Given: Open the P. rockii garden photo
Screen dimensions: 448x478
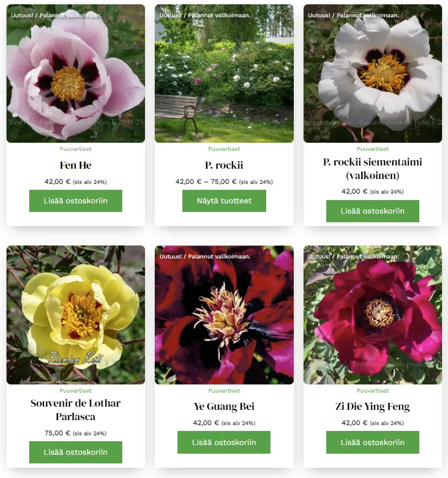Looking at the screenshot, I should 224,74.
